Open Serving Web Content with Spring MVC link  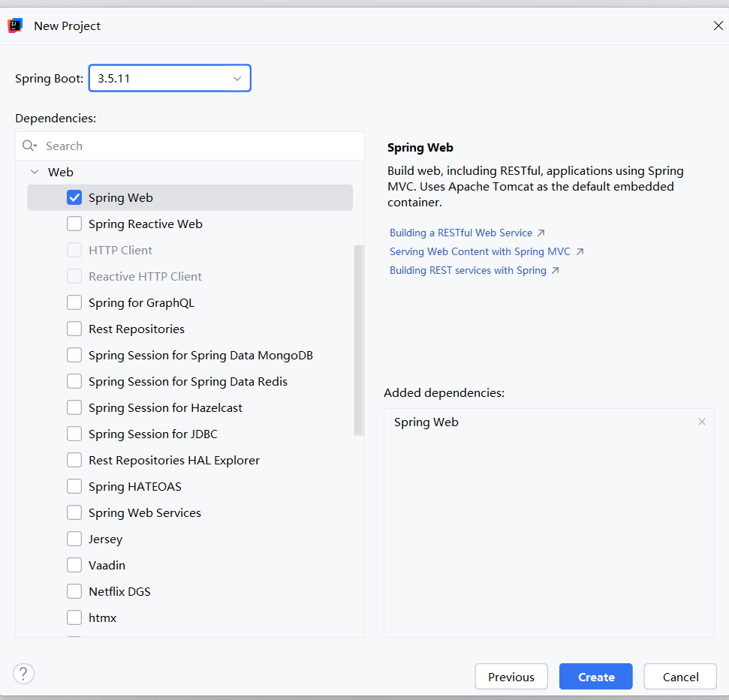480,252
